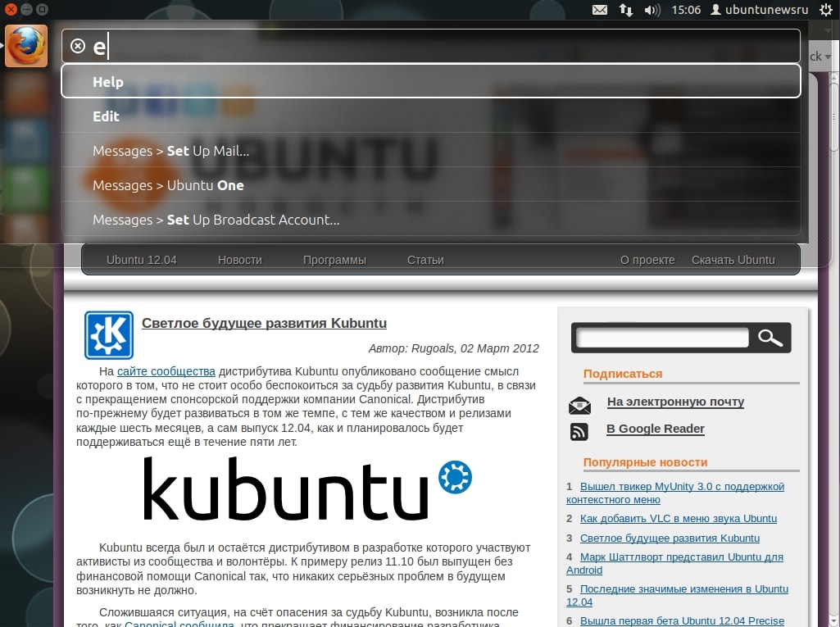Open the 15:06 clock indicator
This screenshot has width=840, height=627.
click(x=686, y=10)
